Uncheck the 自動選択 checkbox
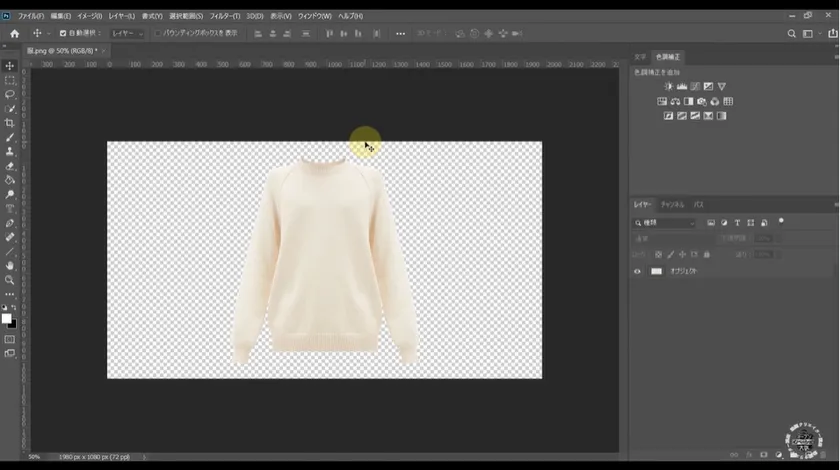The width and height of the screenshot is (840, 470). pyautogui.click(x=63, y=33)
